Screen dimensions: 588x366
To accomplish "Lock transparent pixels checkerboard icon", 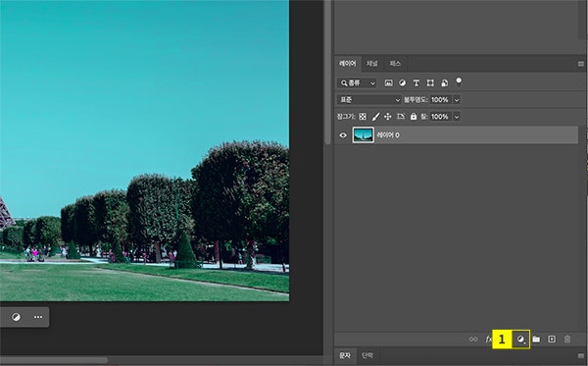I will tap(363, 117).
